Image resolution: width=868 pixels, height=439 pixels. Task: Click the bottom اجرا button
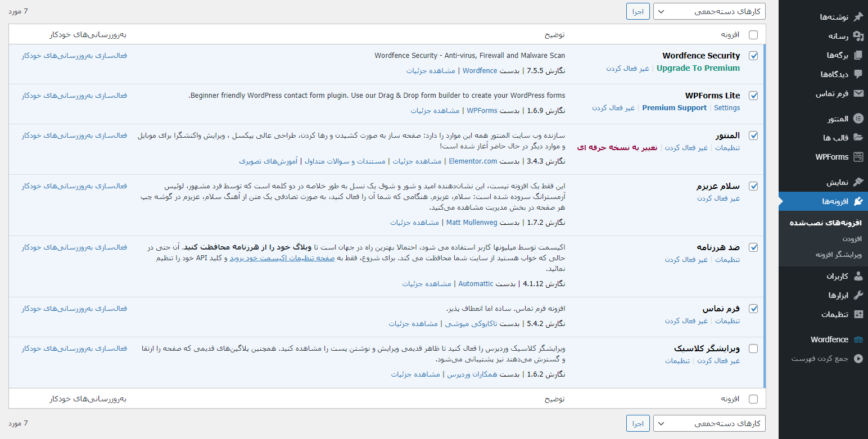pyautogui.click(x=638, y=423)
